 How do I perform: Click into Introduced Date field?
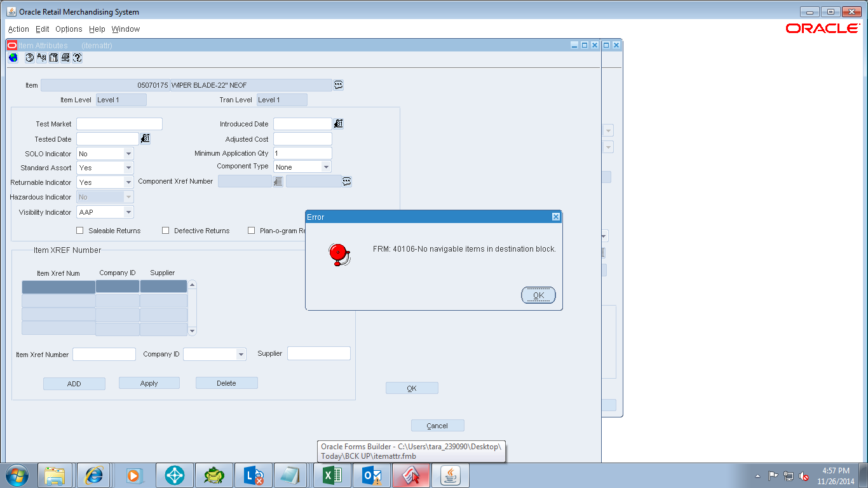click(x=302, y=124)
